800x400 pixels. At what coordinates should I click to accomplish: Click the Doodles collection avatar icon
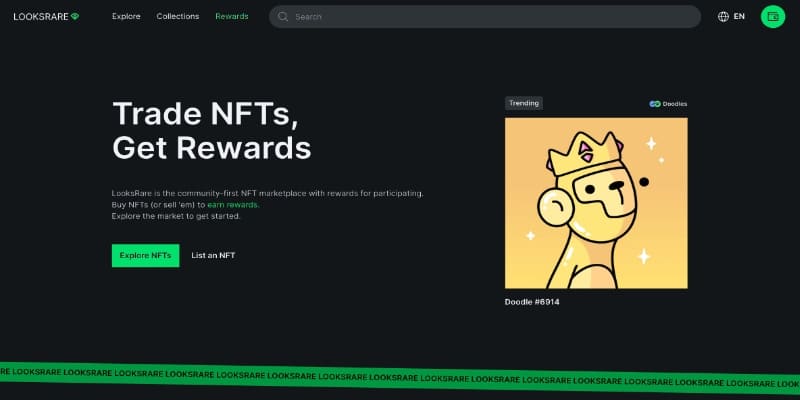655,104
